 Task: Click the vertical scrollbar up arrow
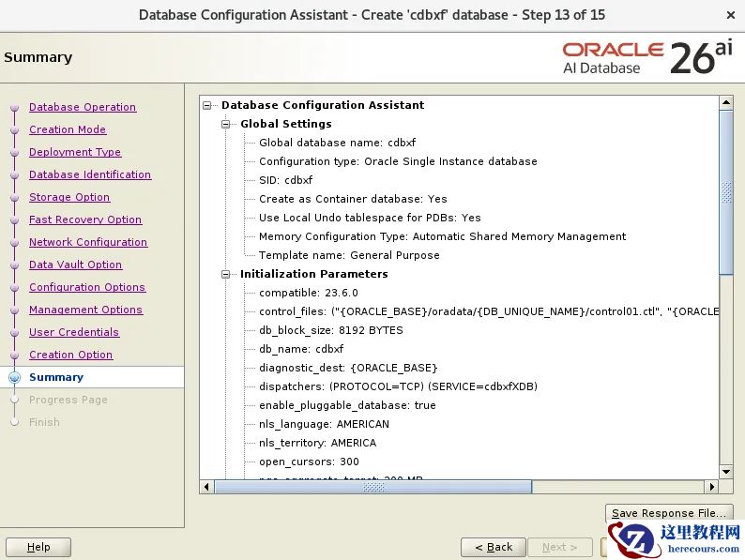(x=726, y=102)
